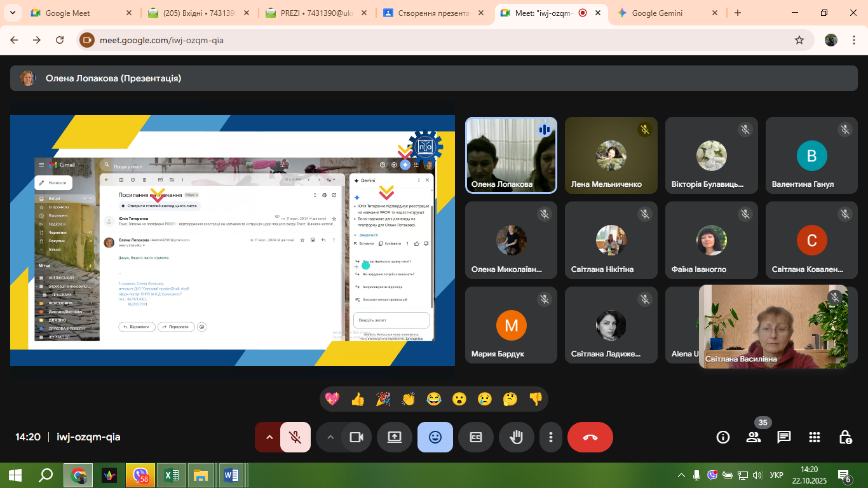
Task: Open the Activities grid icon
Action: point(815,437)
